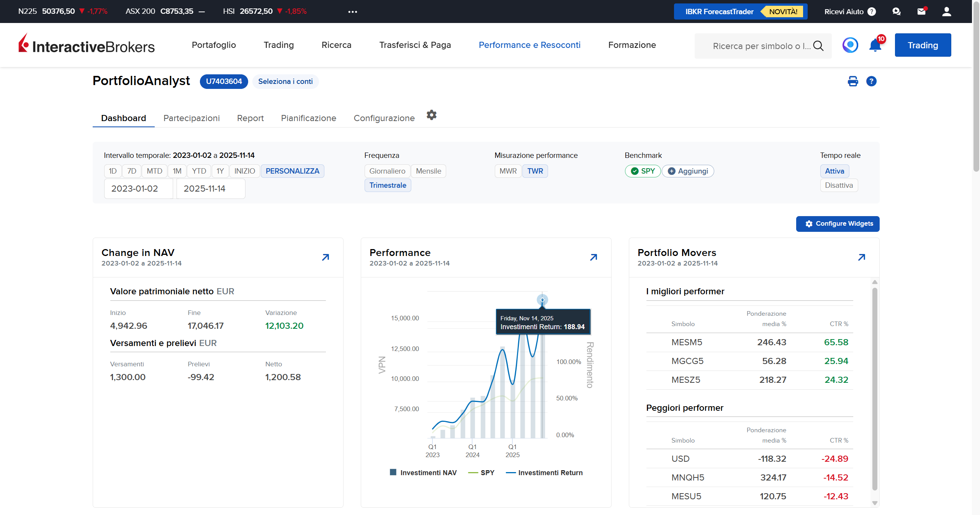Image resolution: width=980 pixels, height=515 pixels.
Task: Open the chat support icon
Action: (896, 11)
